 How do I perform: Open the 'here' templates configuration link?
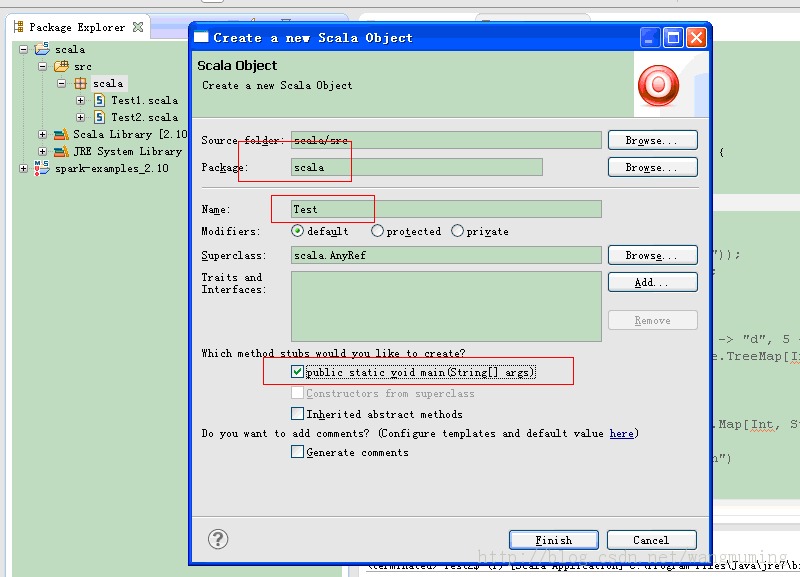[x=621, y=433]
